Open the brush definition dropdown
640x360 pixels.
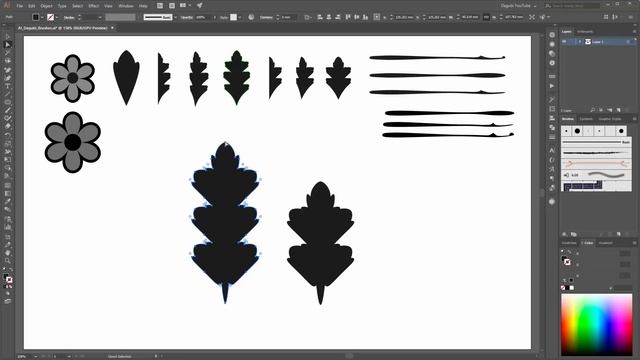(x=175, y=17)
